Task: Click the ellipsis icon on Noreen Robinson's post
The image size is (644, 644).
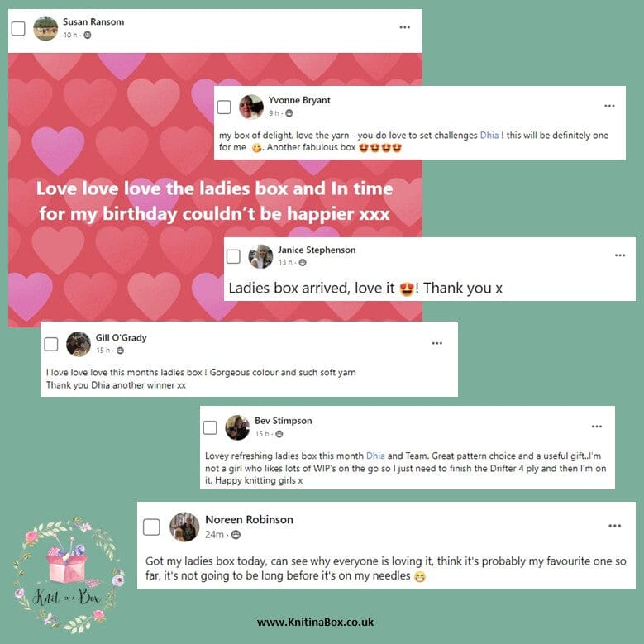Action: coord(614,526)
